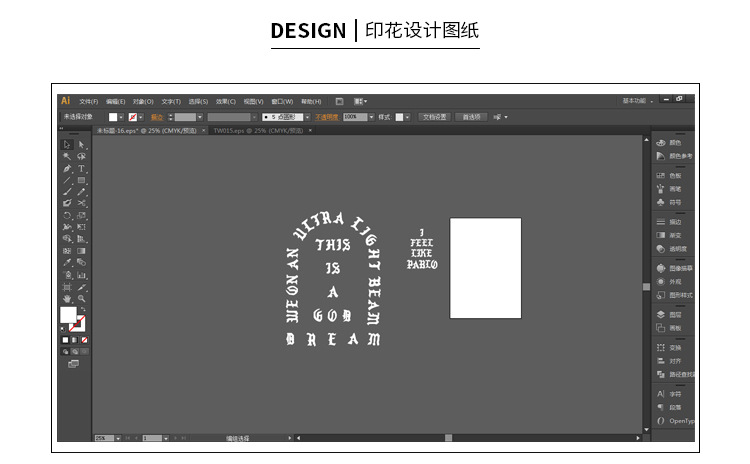Open the 文字(T) menu
This screenshot has height=464, width=750.
pos(171,101)
